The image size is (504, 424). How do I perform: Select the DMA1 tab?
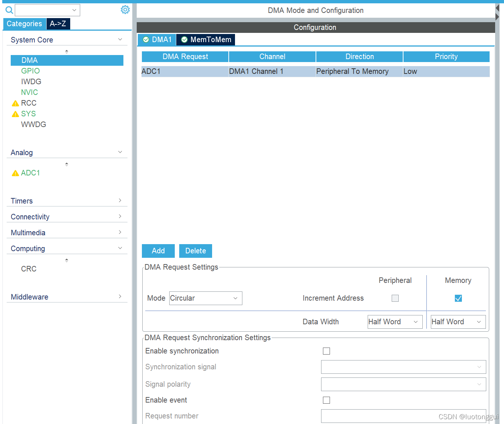click(x=157, y=40)
